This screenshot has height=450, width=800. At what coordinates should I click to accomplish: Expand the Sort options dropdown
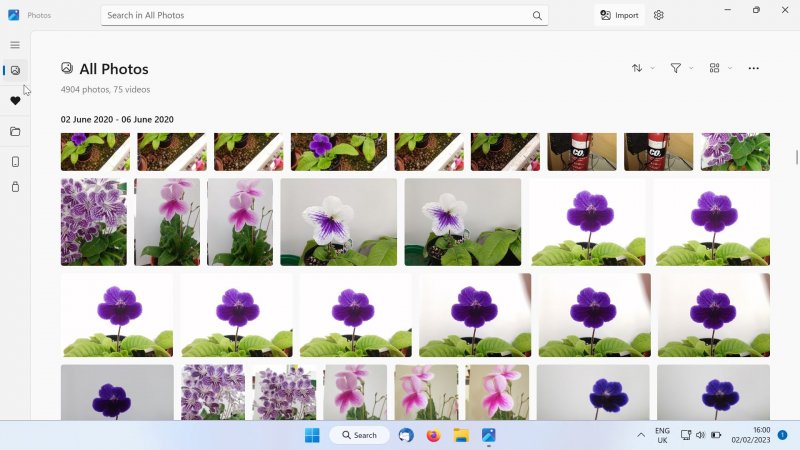coord(643,68)
